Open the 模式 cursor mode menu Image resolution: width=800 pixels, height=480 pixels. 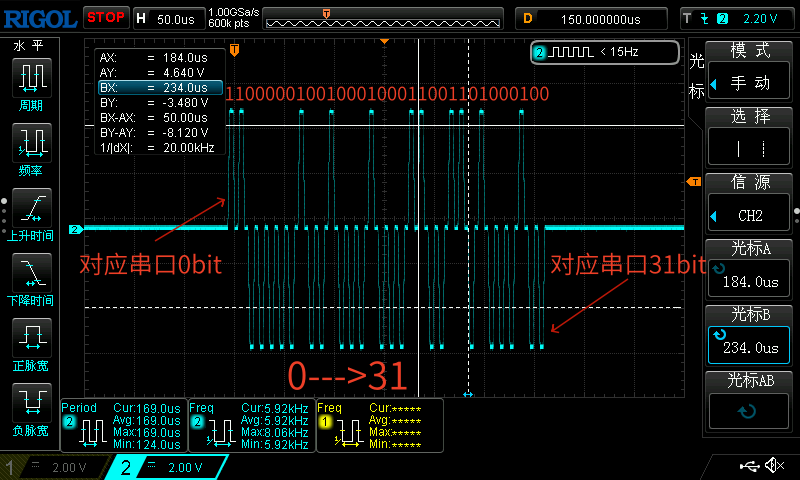pyautogui.click(x=750, y=68)
